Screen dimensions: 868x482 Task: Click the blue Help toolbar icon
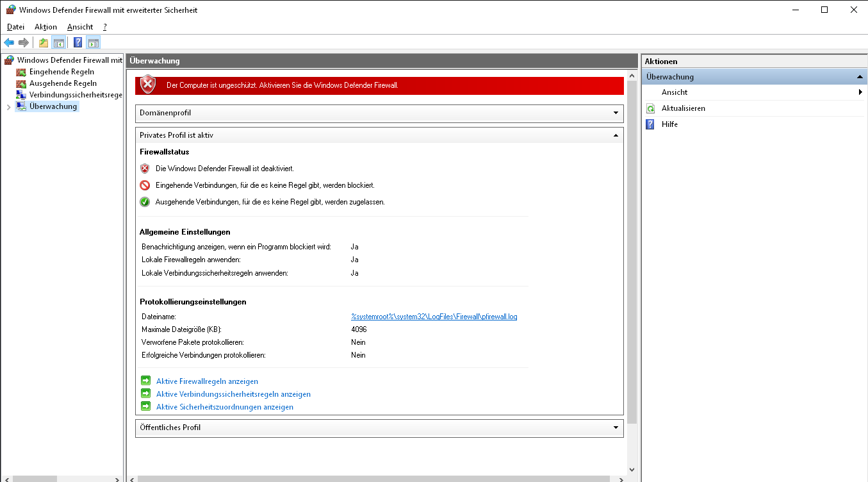tap(78, 43)
